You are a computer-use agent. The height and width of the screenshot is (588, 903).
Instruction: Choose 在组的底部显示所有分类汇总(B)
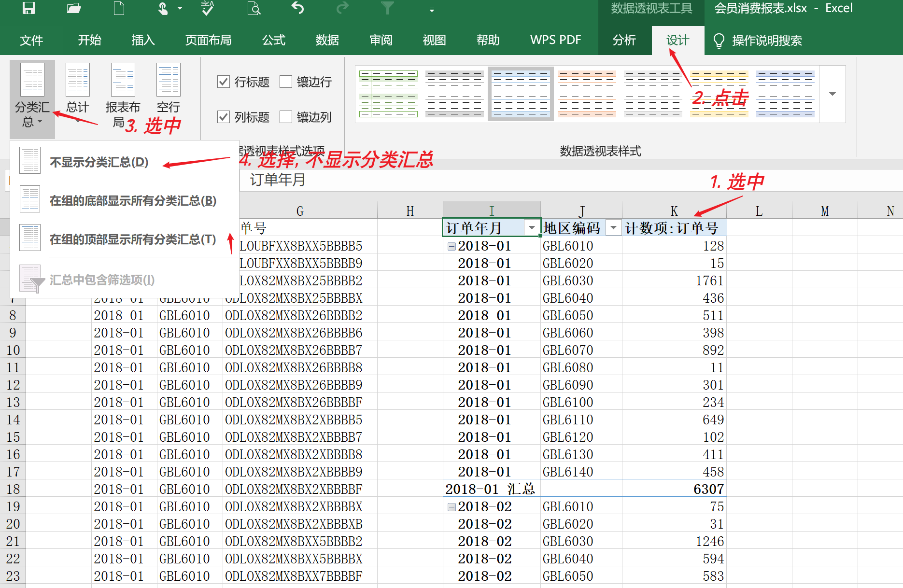(125, 200)
